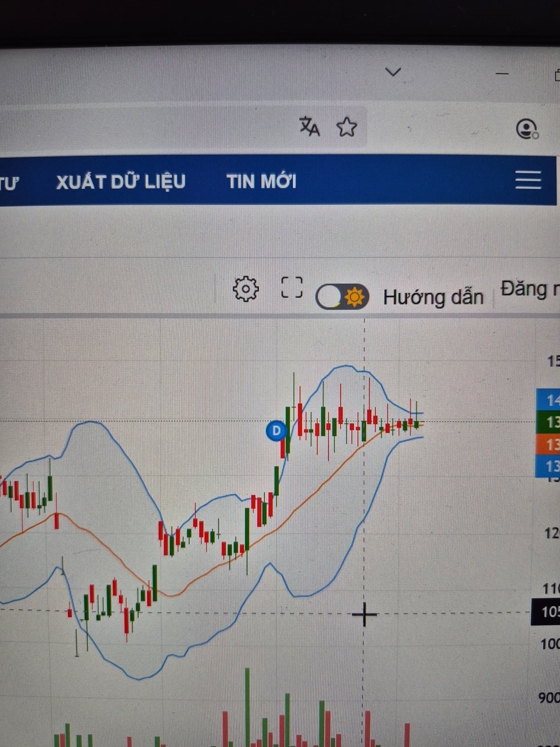Open the Hướng dẫn guide link
This screenshot has width=560, height=747.
(433, 298)
